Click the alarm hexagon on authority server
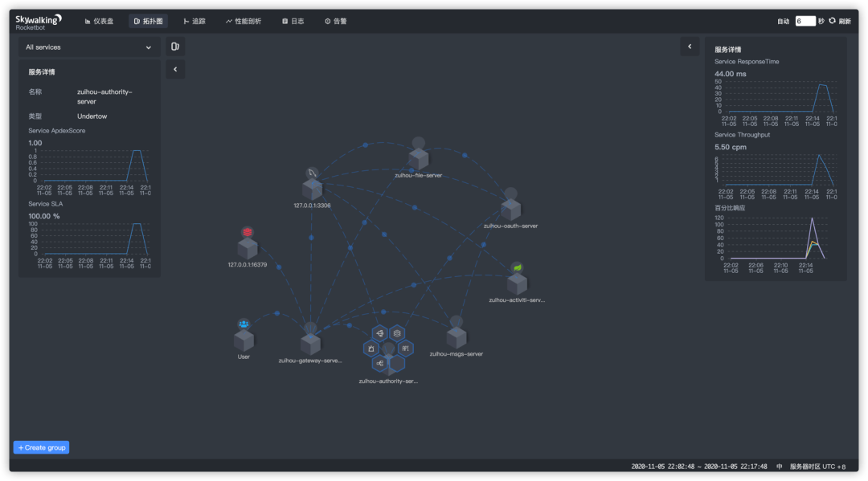Screen dimensions: 868x481 point(371,349)
